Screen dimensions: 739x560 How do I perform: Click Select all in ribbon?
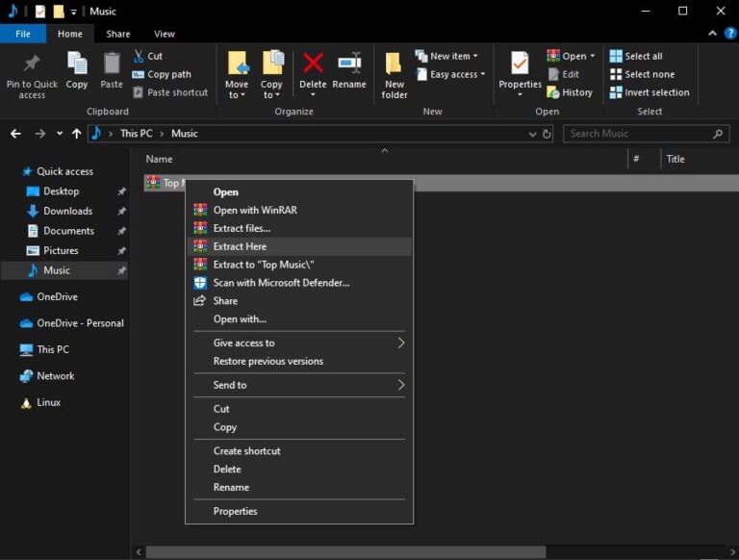pyautogui.click(x=636, y=56)
